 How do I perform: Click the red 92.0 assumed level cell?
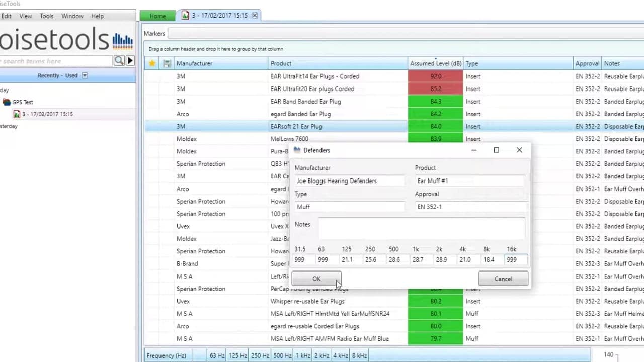pos(436,76)
